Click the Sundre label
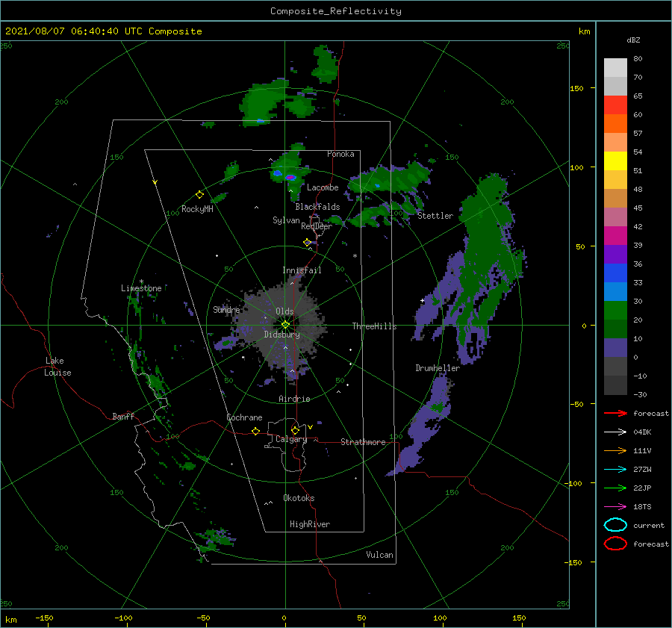Image resolution: width=672 pixels, height=628 pixels. (x=226, y=310)
